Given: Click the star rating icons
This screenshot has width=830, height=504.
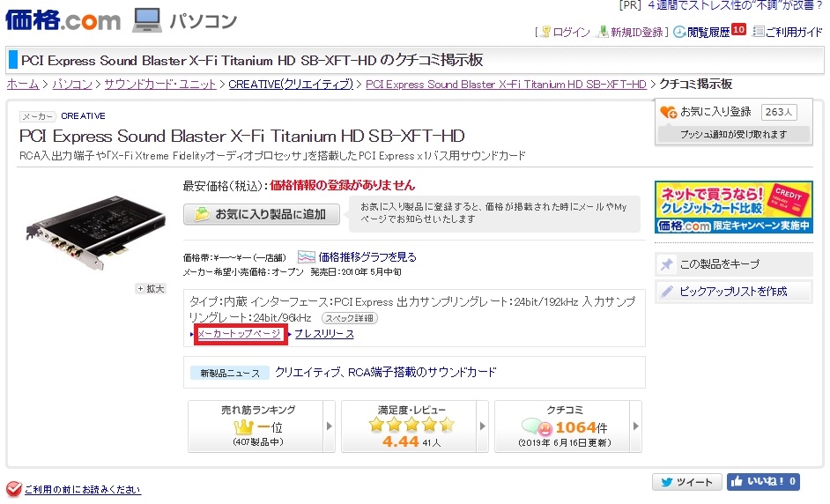Looking at the screenshot, I should point(411,424).
